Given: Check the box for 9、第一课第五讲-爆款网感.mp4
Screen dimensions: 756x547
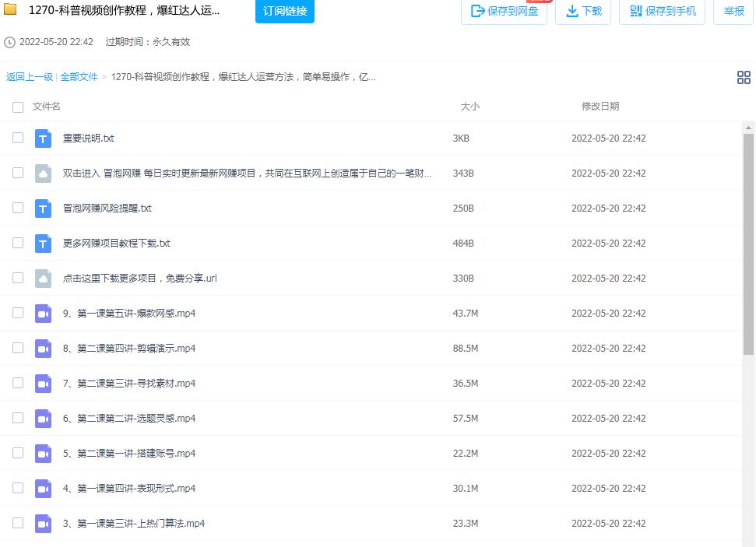Looking at the screenshot, I should tap(18, 313).
